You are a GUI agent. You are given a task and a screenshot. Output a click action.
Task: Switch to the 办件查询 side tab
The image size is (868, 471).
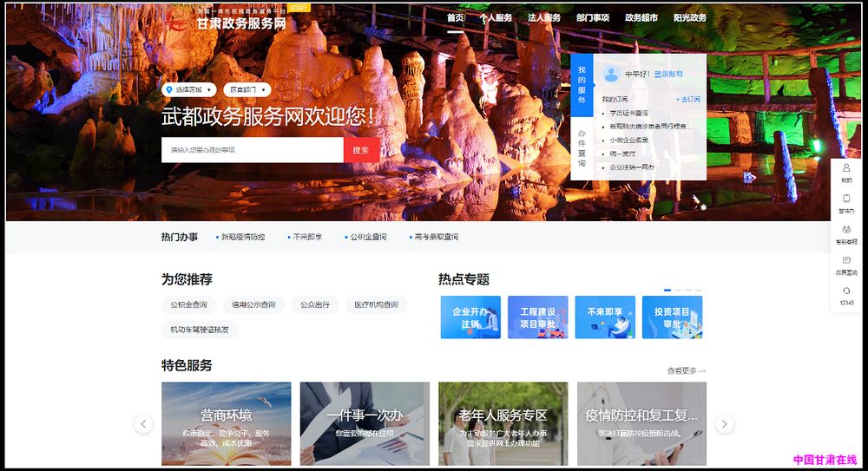click(582, 148)
